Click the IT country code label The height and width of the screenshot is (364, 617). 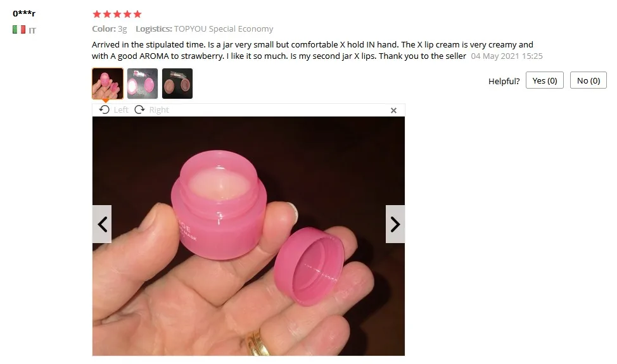coord(32,30)
